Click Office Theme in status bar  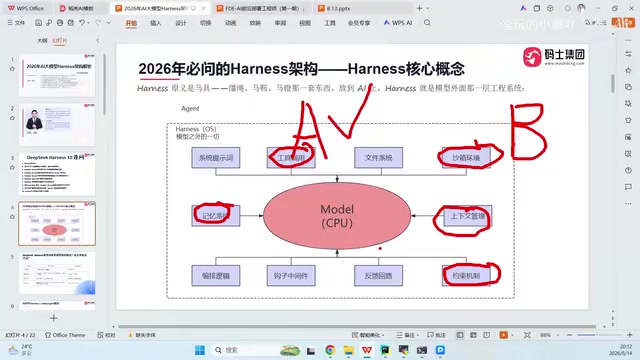coord(65,335)
